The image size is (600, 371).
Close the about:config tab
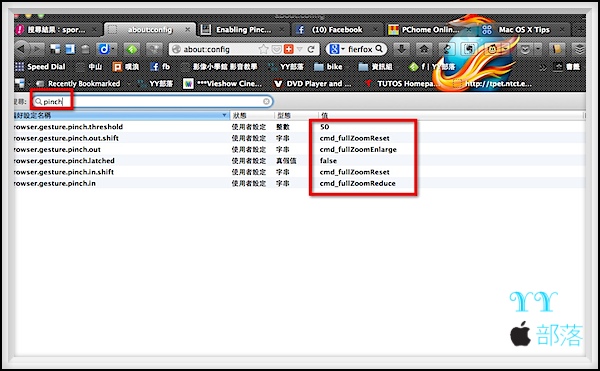(x=188, y=29)
